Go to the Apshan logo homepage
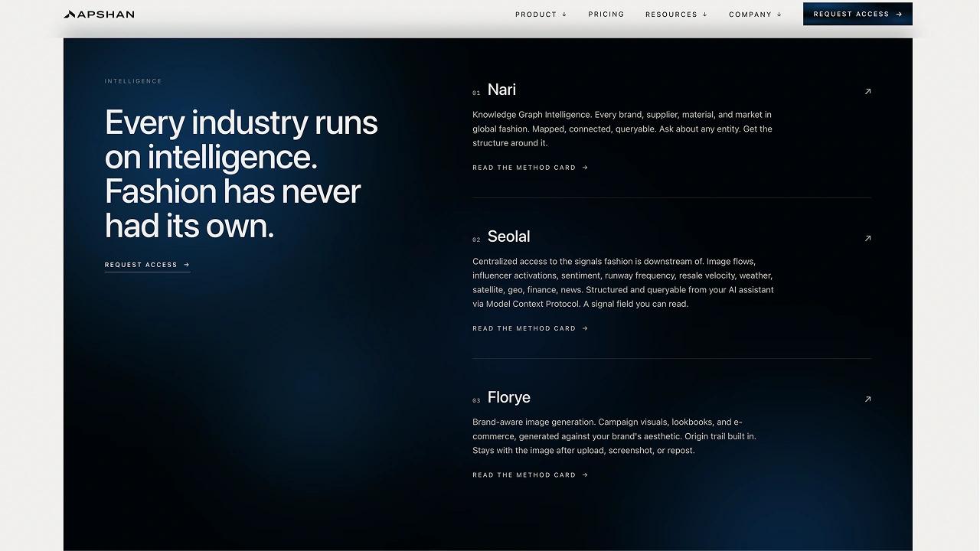Viewport: 980px width, 551px height. point(100,14)
